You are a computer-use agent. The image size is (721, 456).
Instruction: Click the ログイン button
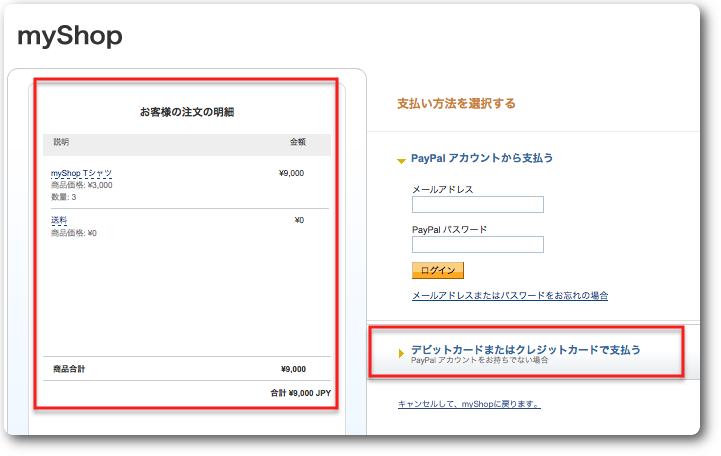click(x=438, y=270)
